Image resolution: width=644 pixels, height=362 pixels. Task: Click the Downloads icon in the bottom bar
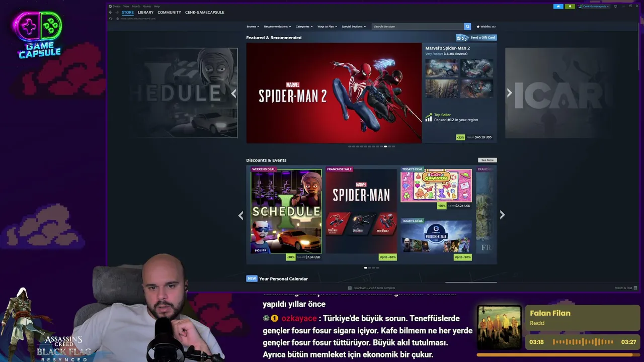point(350,288)
